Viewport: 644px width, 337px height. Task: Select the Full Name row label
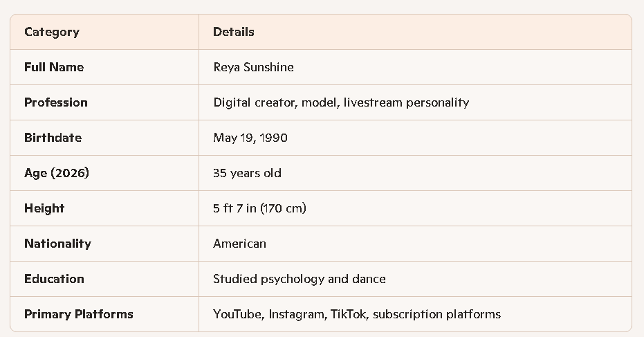[54, 67]
